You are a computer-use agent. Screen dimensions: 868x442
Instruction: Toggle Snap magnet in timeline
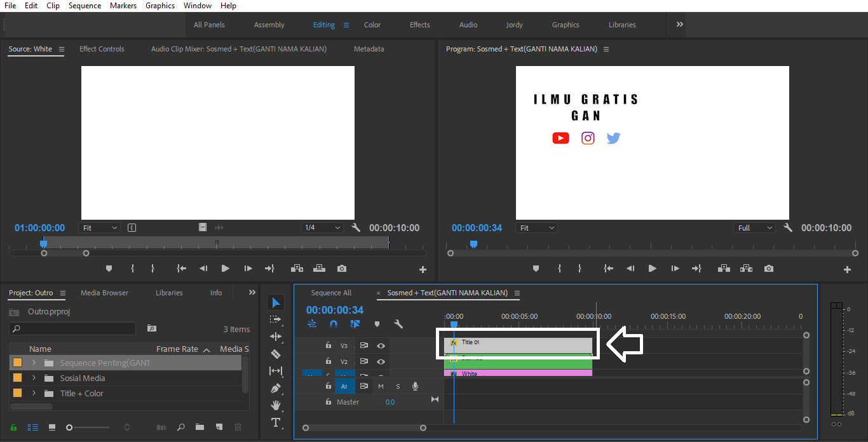pos(334,324)
